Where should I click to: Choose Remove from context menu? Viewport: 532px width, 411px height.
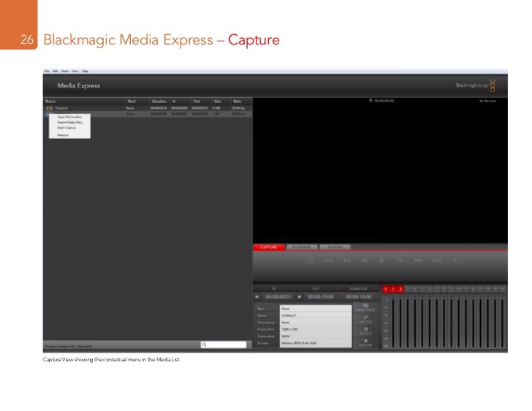(69, 135)
